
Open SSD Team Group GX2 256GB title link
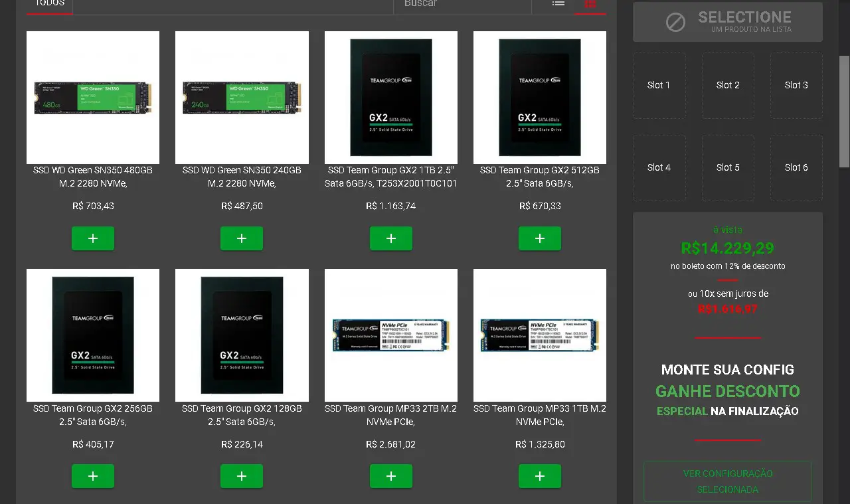tap(93, 415)
